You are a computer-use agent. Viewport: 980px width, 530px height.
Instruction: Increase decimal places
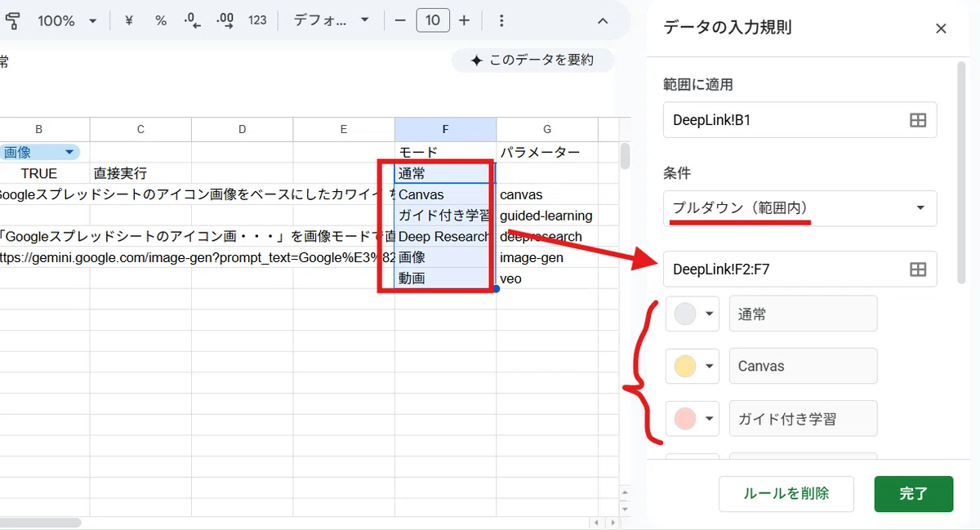(x=225, y=20)
